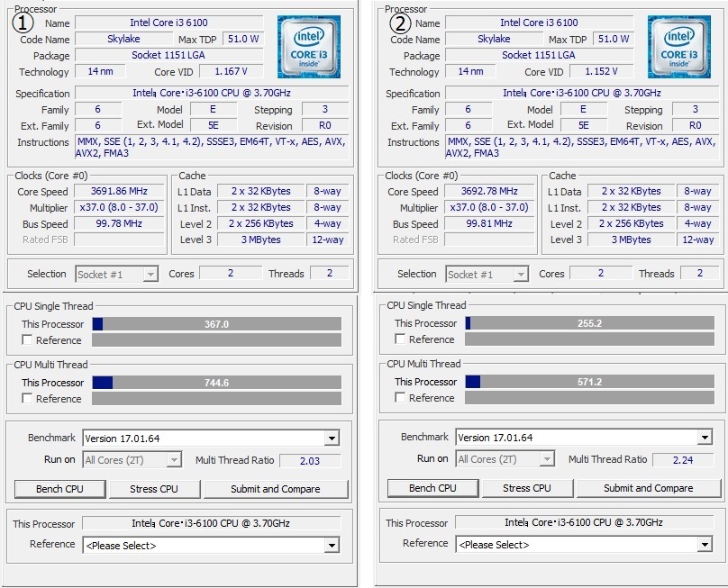Viewport: 728px width, 588px height.
Task: Click Submit and Compare in the right panel
Action: 648,488
